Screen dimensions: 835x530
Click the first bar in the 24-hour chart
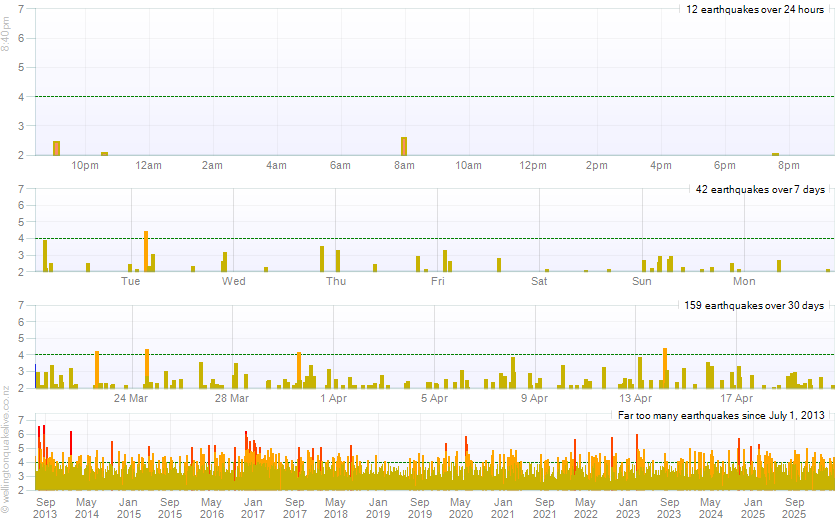pyautogui.click(x=56, y=148)
